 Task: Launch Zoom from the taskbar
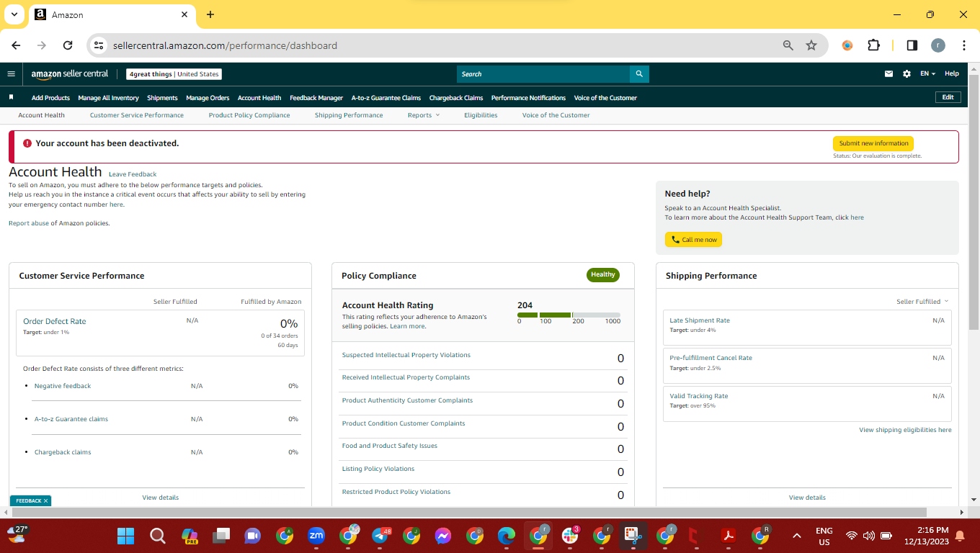316,536
